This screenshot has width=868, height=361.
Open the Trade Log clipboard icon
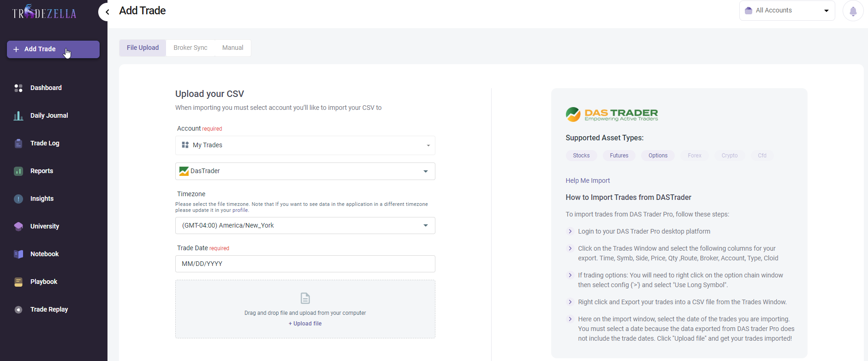18,144
